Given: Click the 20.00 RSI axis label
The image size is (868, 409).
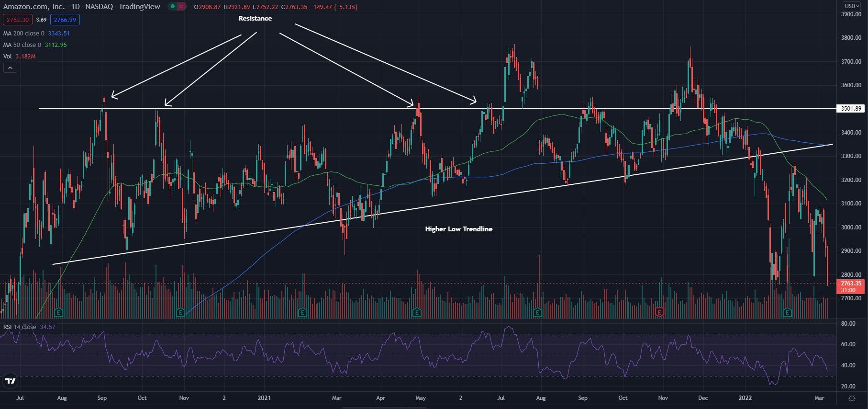Looking at the screenshot, I should (848, 386).
